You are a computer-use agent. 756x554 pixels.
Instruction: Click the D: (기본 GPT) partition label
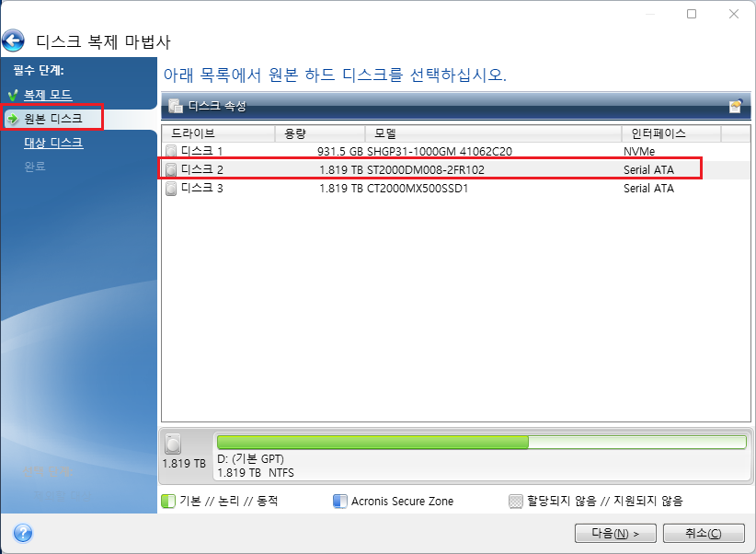pyautogui.click(x=250, y=459)
